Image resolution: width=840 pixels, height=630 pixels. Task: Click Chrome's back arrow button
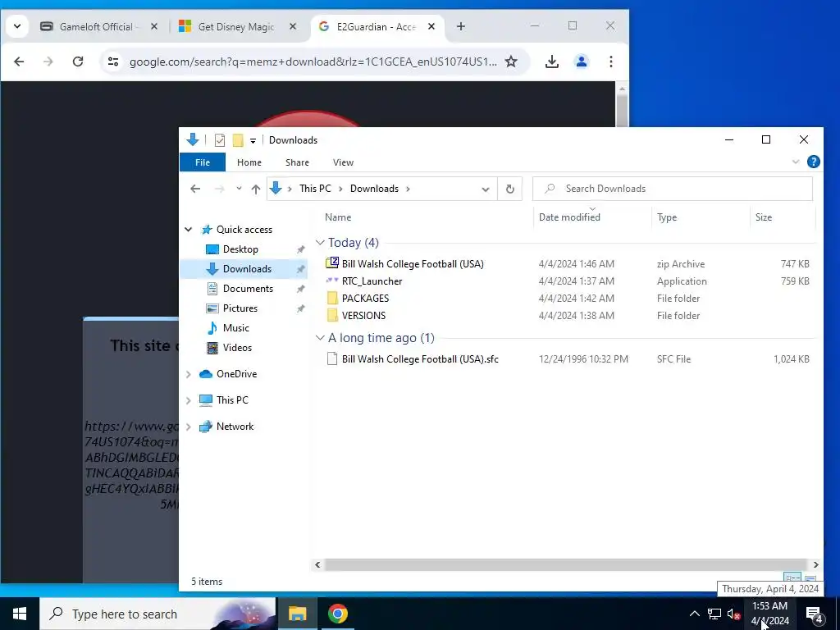(x=19, y=62)
